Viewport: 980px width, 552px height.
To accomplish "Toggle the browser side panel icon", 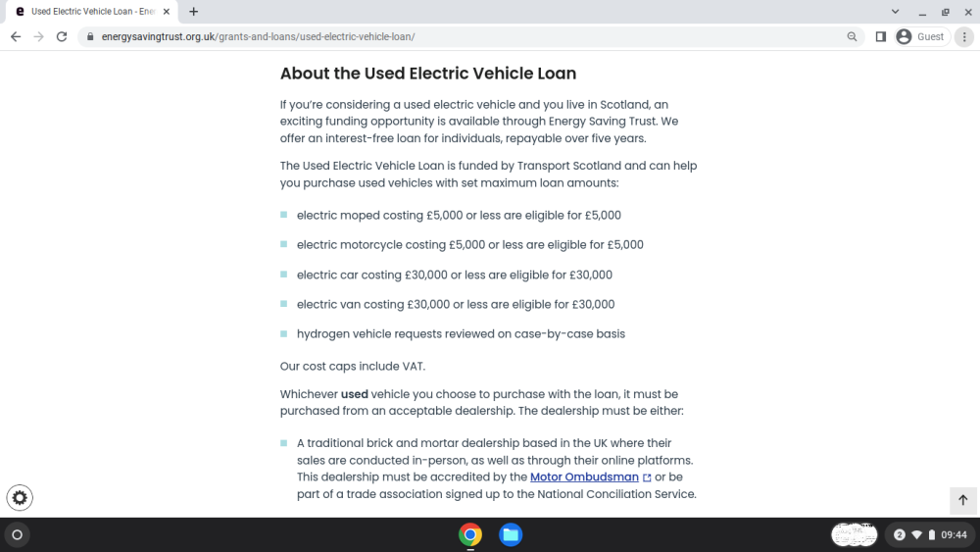I will click(x=881, y=37).
